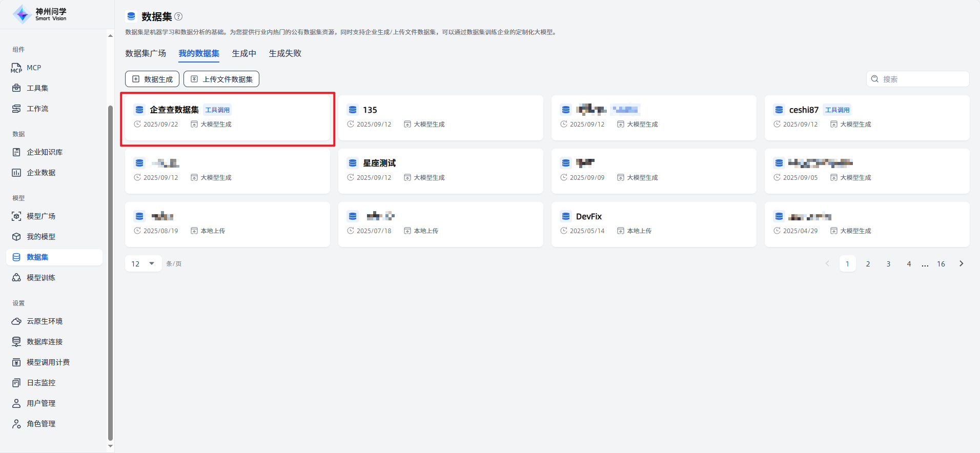Click the help question mark icon beside 数据集 title
The width and height of the screenshot is (980, 453).
[x=178, y=16]
